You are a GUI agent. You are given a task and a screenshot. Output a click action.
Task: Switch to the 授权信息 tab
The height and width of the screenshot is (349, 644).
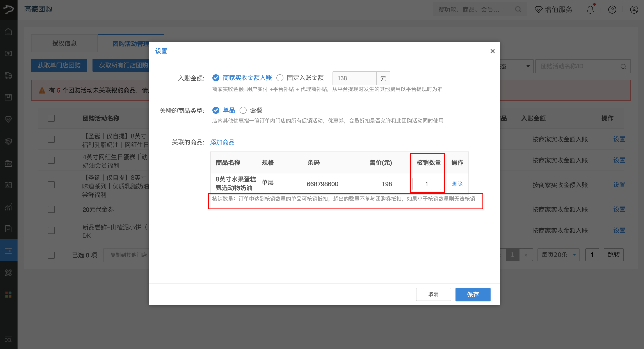pos(64,43)
